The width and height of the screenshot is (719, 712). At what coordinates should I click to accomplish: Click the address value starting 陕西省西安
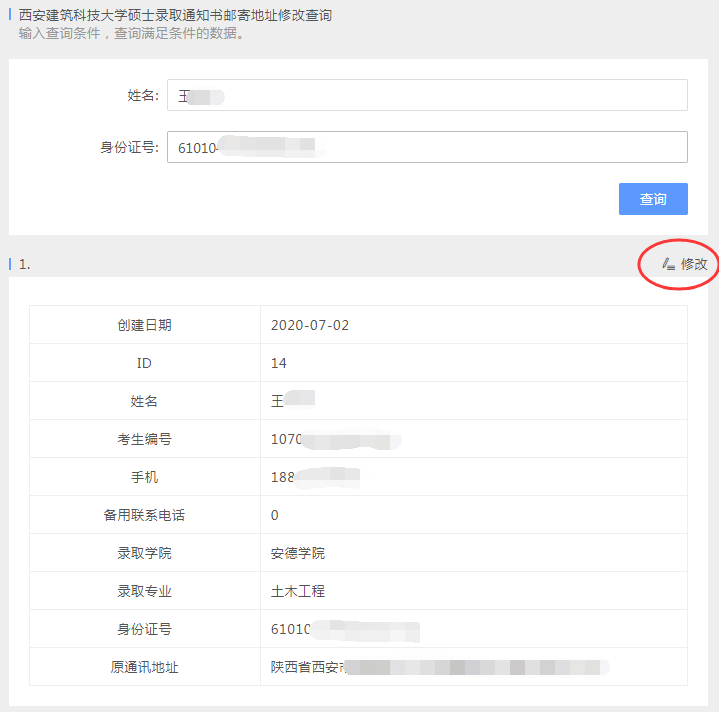point(439,667)
